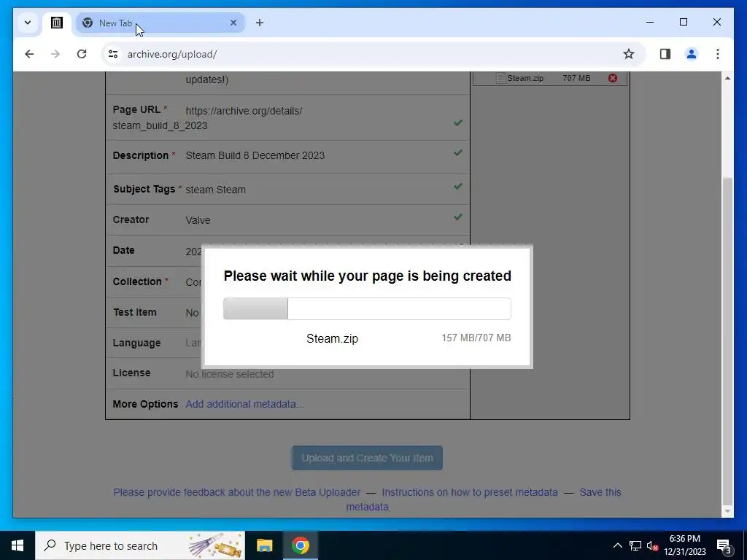The image size is (747, 560).
Task: Click Chrome icon in taskbar
Action: click(x=300, y=545)
